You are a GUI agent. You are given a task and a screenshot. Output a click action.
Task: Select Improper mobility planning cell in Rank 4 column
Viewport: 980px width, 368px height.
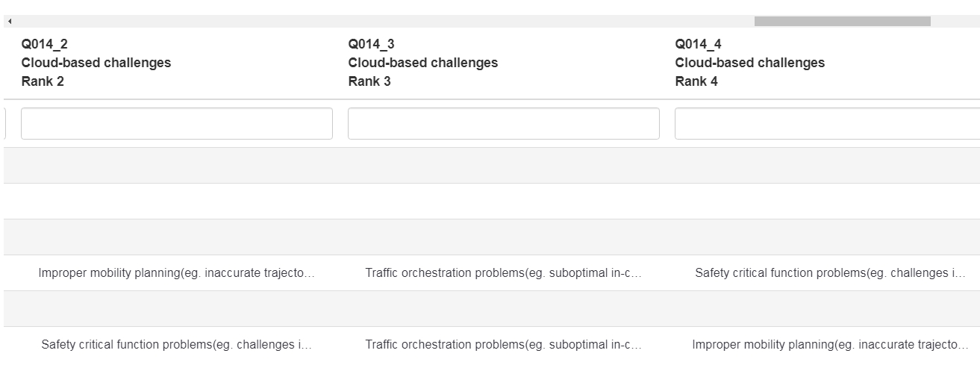830,345
